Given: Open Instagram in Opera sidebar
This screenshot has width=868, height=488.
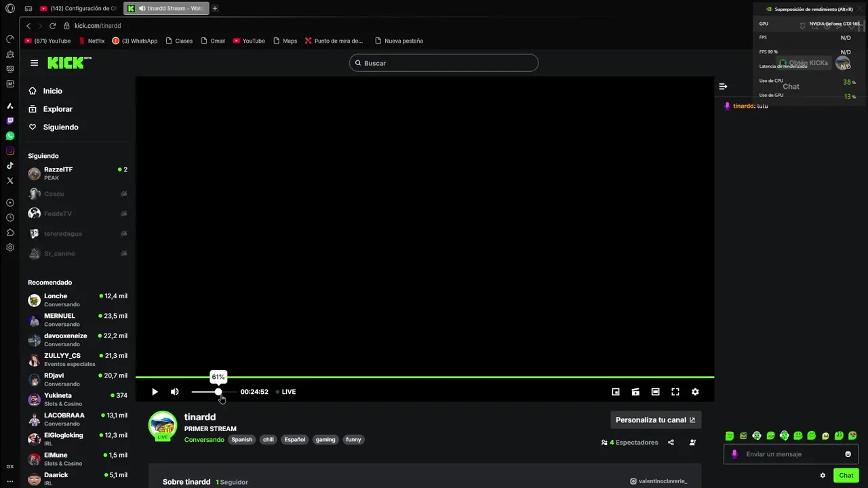Looking at the screenshot, I should click(x=9, y=150).
